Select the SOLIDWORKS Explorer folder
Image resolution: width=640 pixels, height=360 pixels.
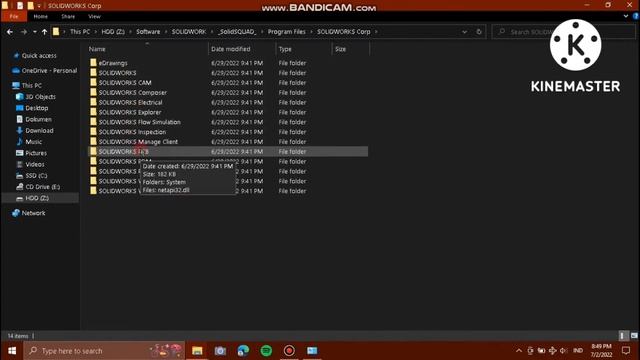(228, 112)
